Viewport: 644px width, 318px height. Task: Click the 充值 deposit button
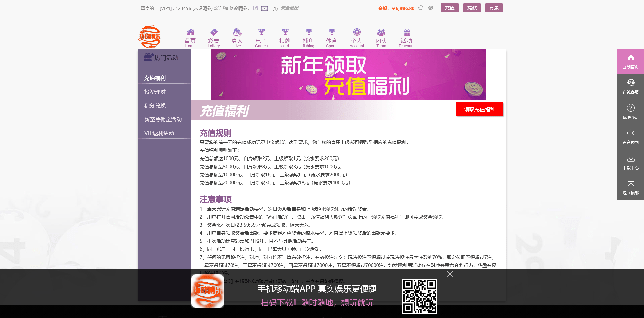[449, 7]
